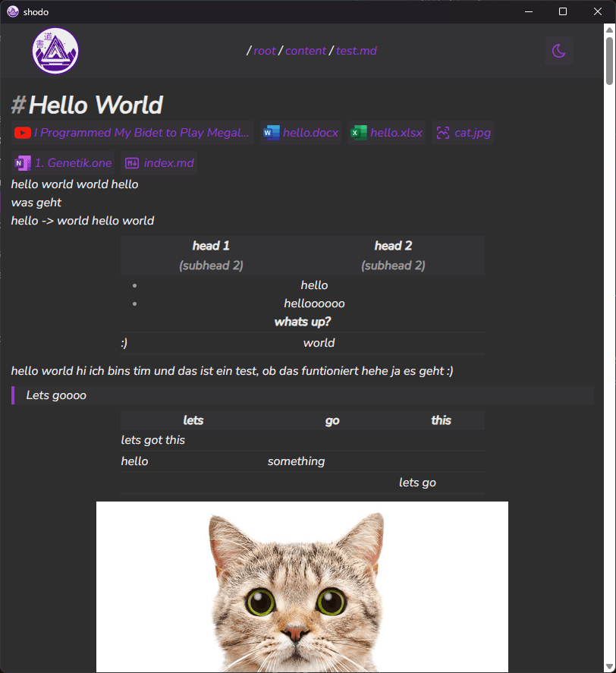Minimize the shodo window
Image resolution: width=616 pixels, height=673 pixels.
tap(529, 11)
